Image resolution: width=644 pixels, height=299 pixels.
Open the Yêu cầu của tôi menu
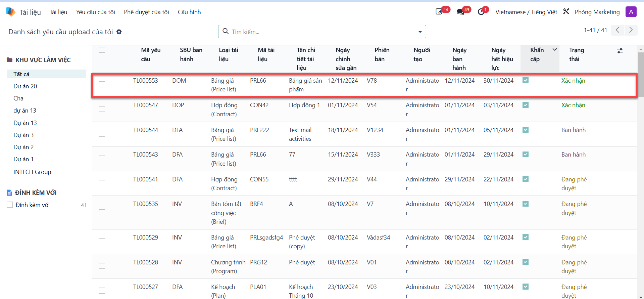tap(96, 12)
